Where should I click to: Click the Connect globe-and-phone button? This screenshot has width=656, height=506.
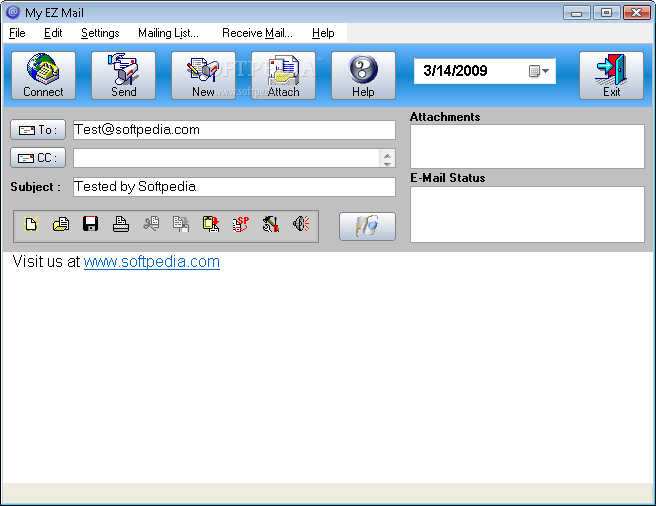44,76
